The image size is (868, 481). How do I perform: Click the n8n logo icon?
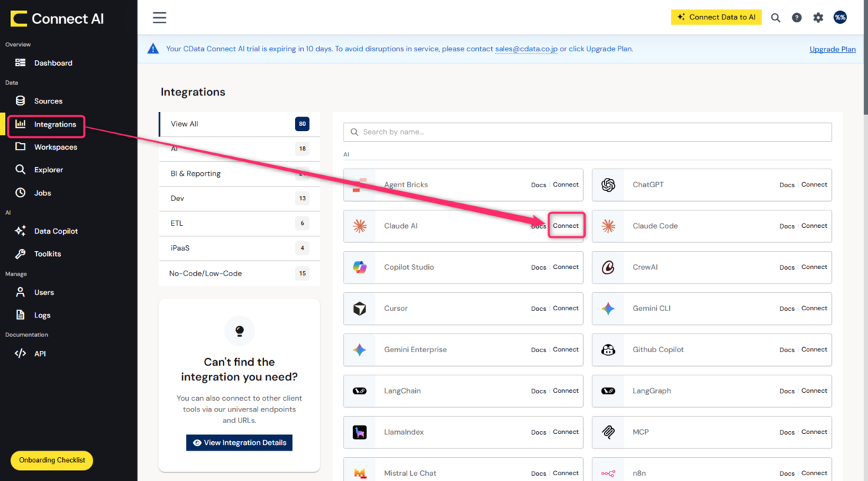[608, 474]
